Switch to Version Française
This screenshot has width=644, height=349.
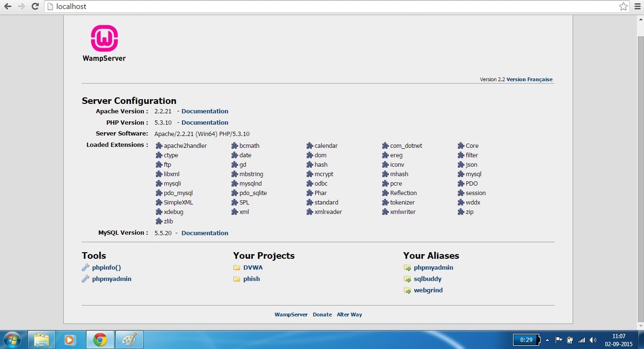(x=529, y=79)
